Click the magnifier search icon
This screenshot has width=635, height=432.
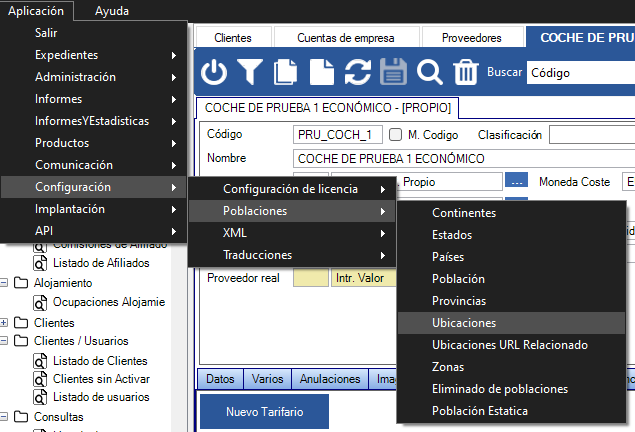click(430, 72)
